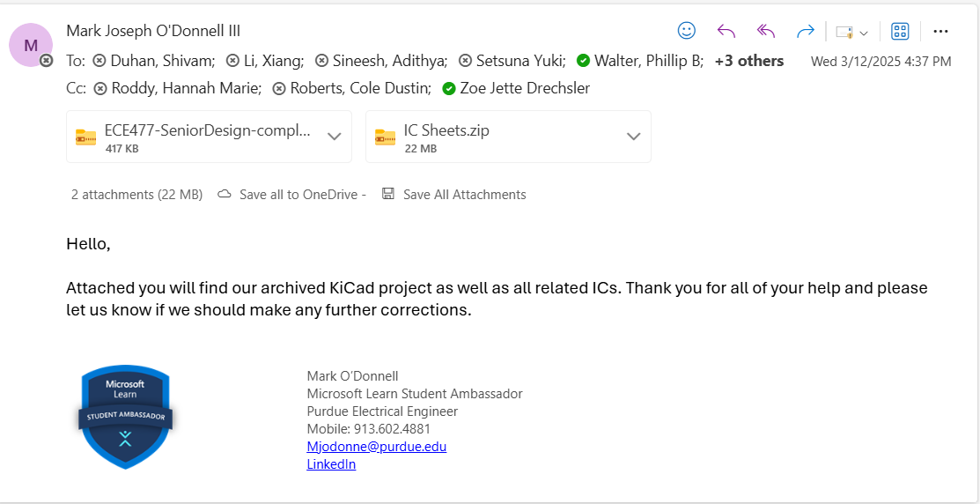Open the LinkedIn link in signature
This screenshot has width=980, height=504.
pyautogui.click(x=331, y=464)
